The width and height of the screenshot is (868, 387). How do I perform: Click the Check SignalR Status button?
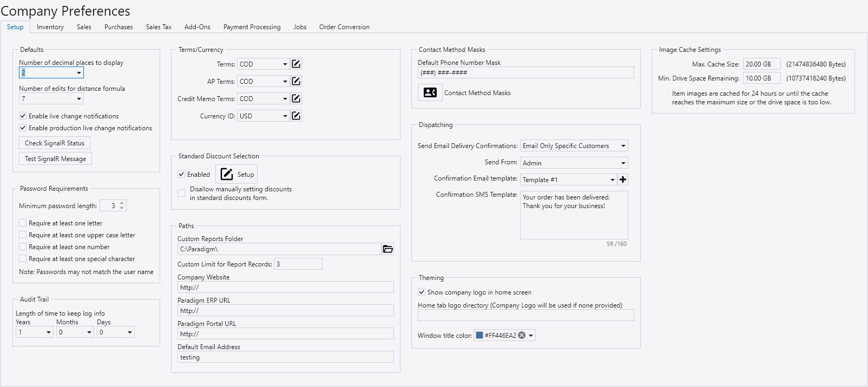pos(55,143)
